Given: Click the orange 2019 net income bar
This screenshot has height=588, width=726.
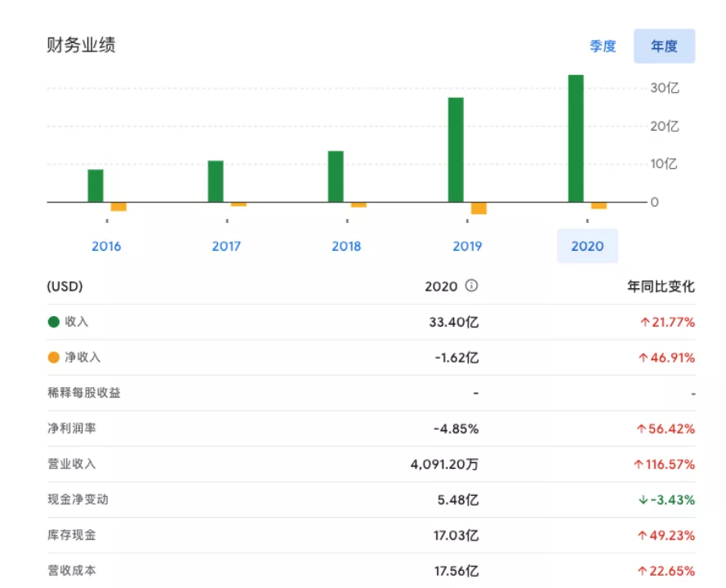Looking at the screenshot, I should click(479, 208).
